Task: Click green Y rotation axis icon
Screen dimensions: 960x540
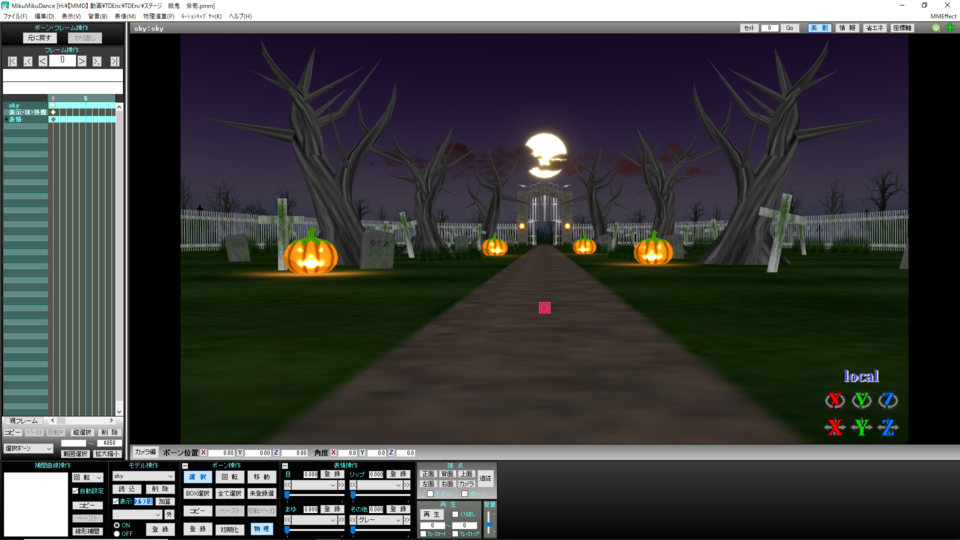Action: click(861, 400)
